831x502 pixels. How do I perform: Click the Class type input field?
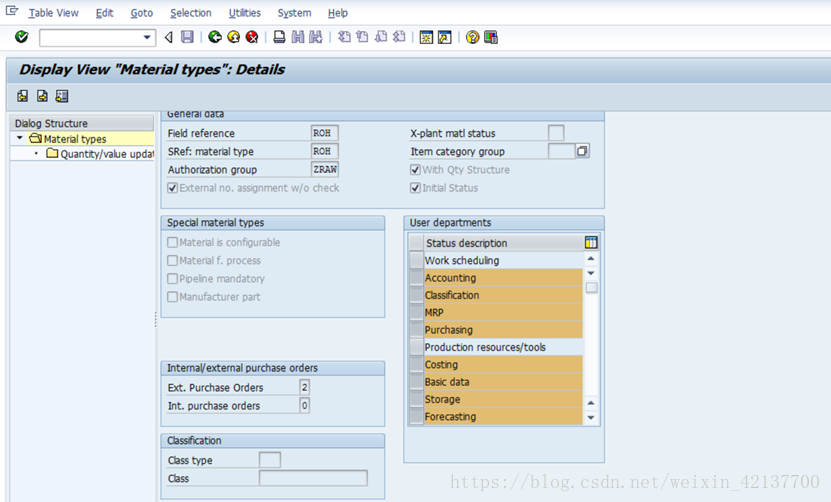tap(270, 460)
